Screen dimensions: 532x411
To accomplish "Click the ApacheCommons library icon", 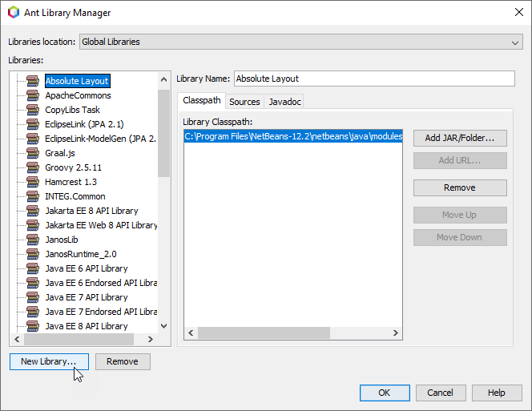I will point(33,95).
